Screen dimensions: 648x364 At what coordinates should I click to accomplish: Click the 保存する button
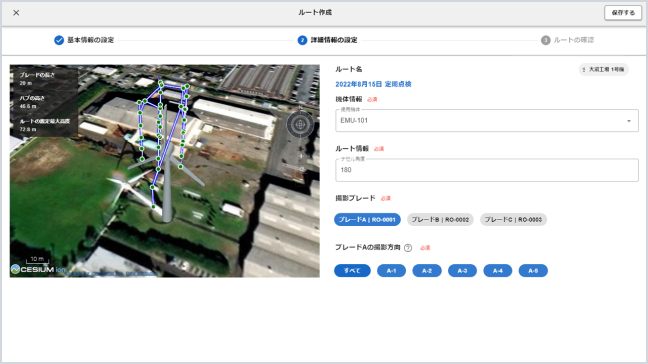click(x=623, y=13)
